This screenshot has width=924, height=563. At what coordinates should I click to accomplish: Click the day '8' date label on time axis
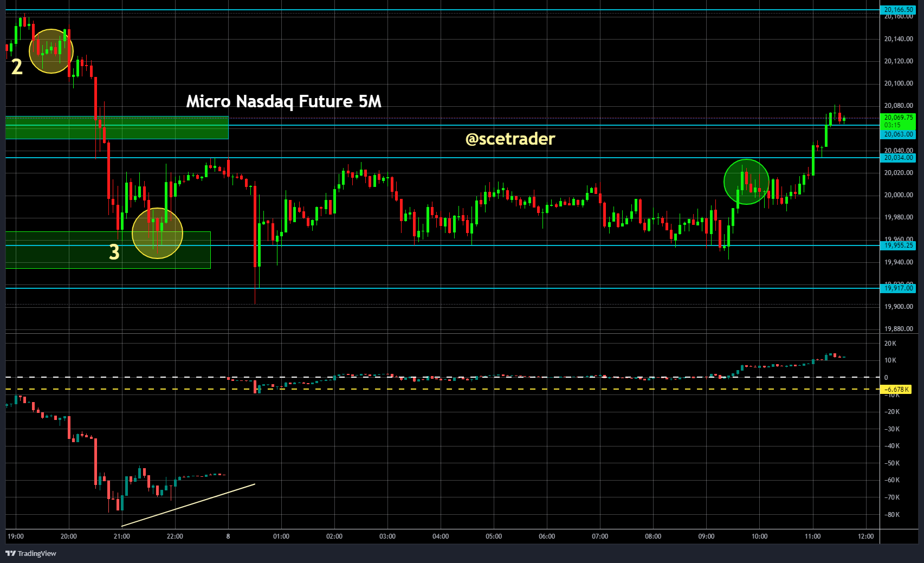point(228,536)
